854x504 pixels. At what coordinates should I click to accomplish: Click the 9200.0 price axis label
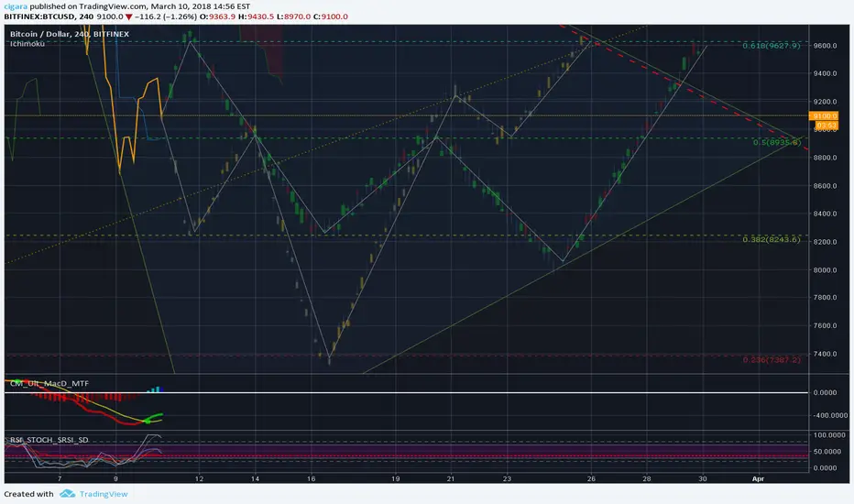[825, 102]
